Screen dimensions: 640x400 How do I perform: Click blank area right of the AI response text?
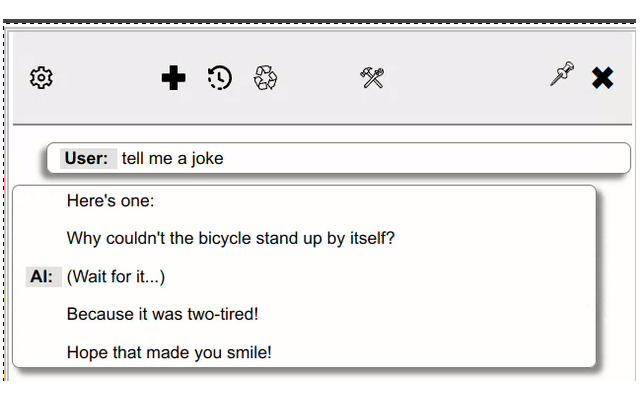500,277
